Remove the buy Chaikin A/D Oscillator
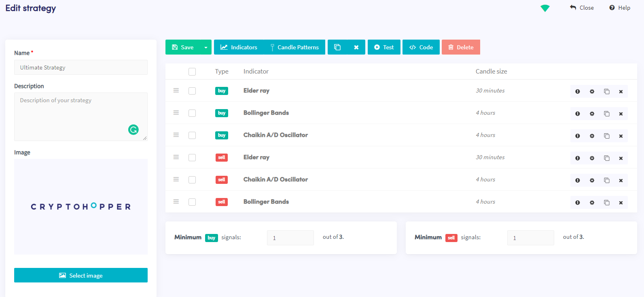Screen dimensions: 644x297 (621, 136)
